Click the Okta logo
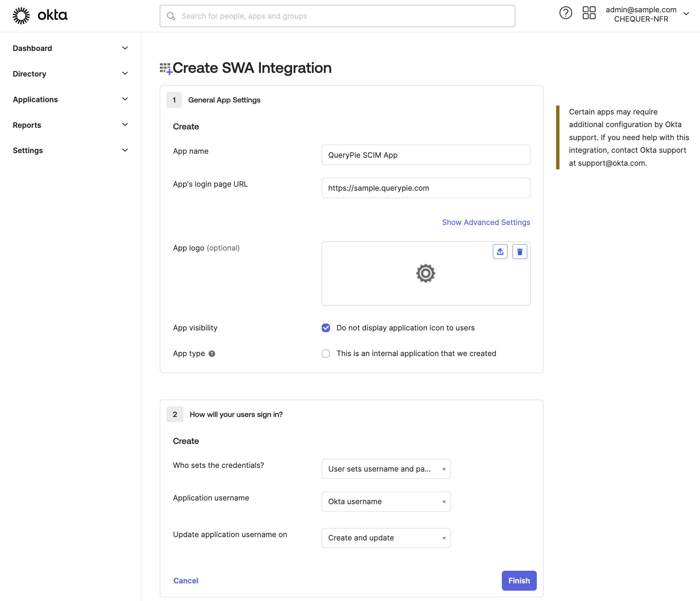This screenshot has height=601, width=700. coord(40,16)
